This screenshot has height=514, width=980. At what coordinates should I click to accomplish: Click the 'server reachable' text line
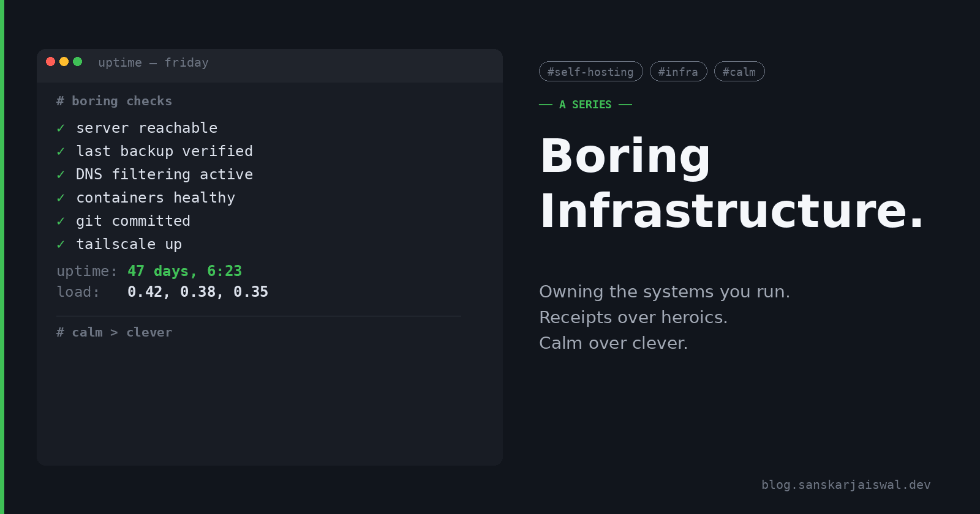[x=147, y=128]
